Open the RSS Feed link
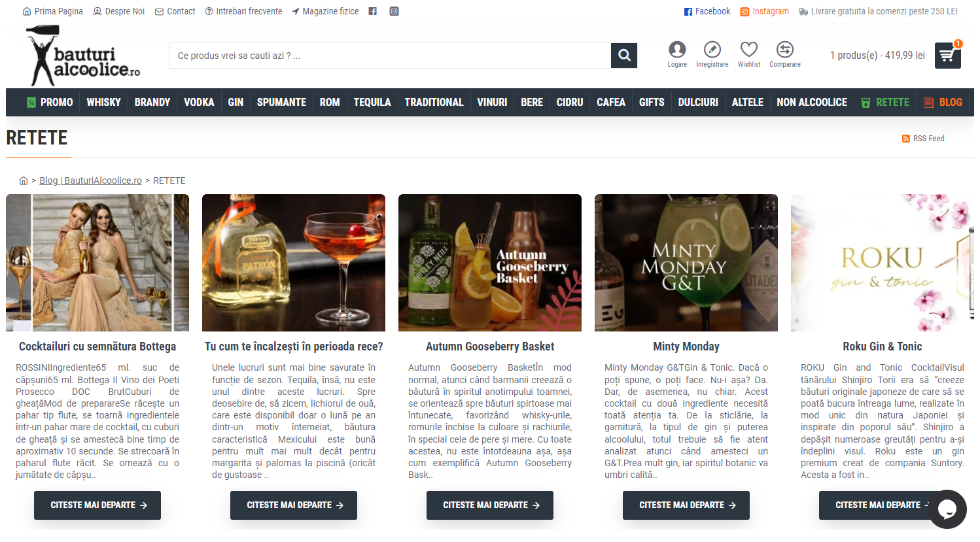Screen dimensions: 980x542 coord(923,139)
